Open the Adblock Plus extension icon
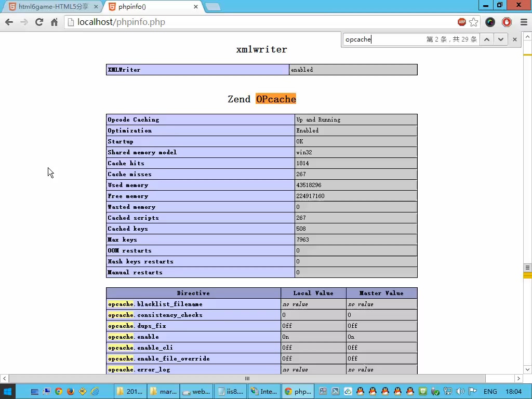 pos(461,22)
